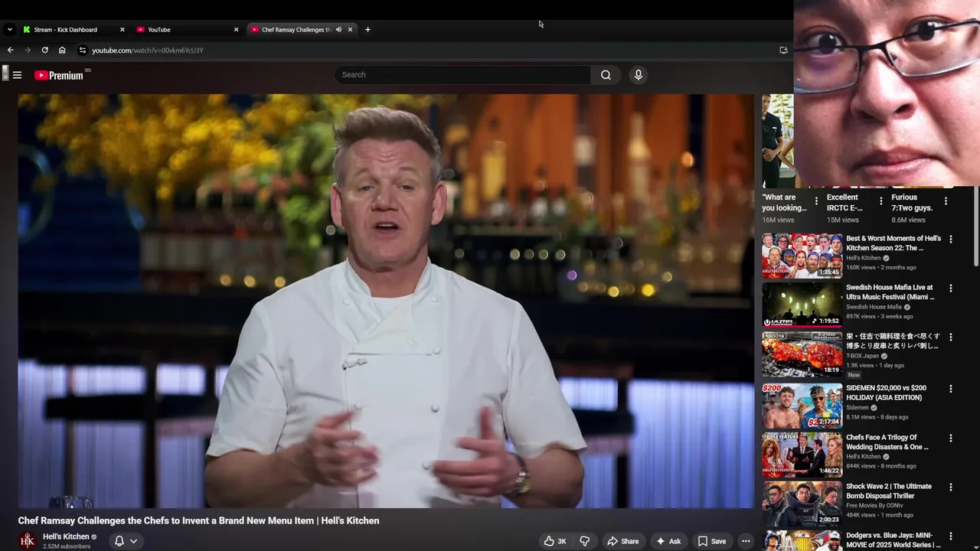Close the Kick Dashboard tab

pos(122,30)
